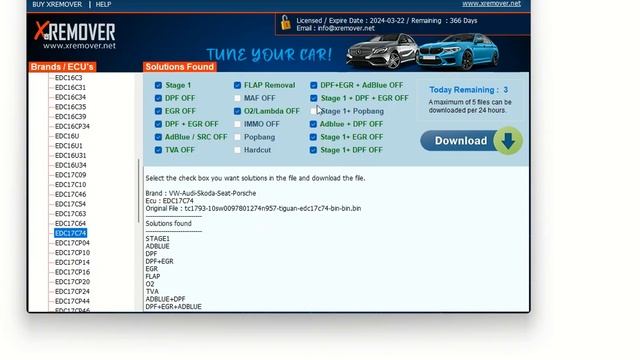Pick EDC17C46 from the list
The width and height of the screenshot is (640, 360).
click(70, 194)
